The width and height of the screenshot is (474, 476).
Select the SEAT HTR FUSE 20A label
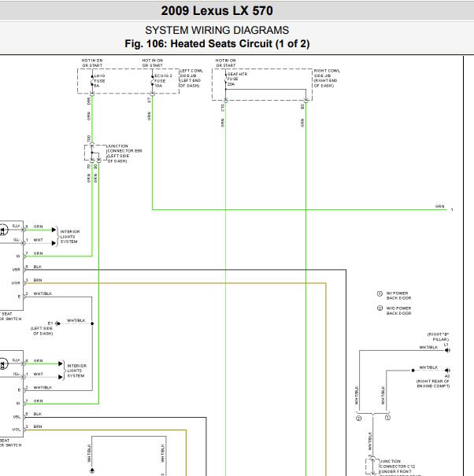(237, 79)
